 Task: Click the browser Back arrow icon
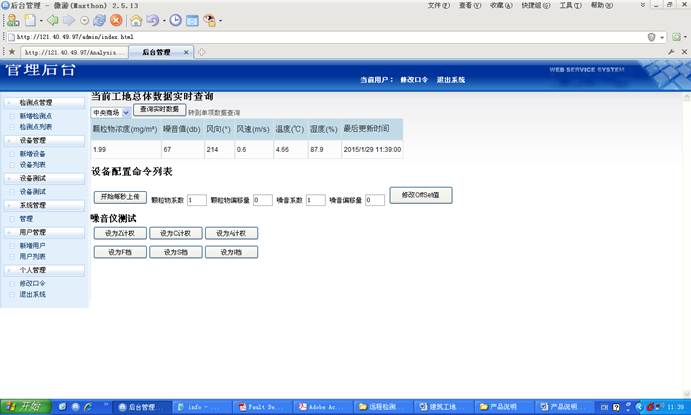pos(52,20)
